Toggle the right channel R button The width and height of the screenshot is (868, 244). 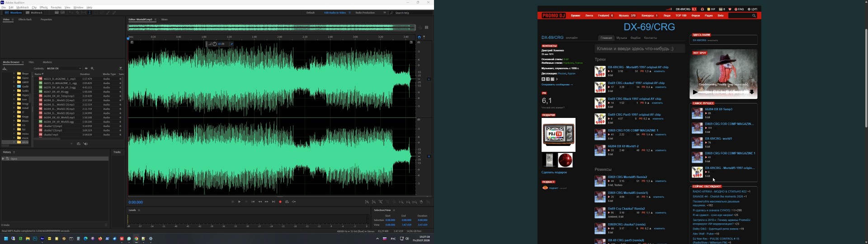click(429, 156)
